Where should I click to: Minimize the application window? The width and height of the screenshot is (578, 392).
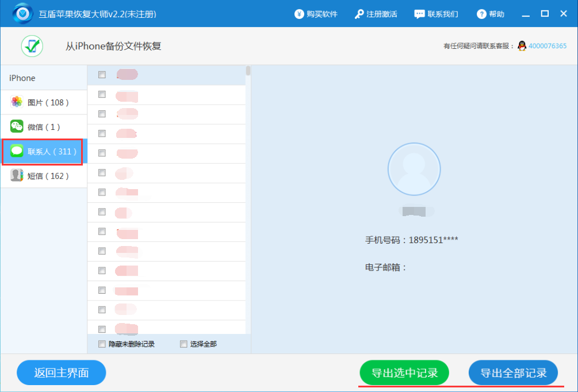tap(526, 15)
